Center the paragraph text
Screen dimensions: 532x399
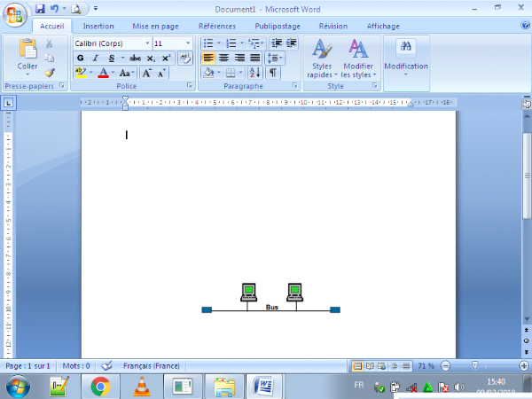click(x=223, y=58)
